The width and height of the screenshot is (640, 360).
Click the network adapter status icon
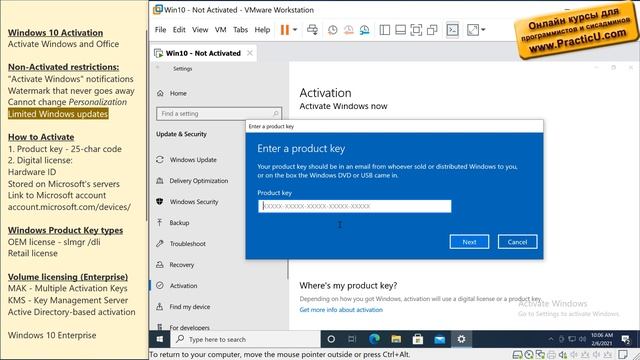[540, 355]
